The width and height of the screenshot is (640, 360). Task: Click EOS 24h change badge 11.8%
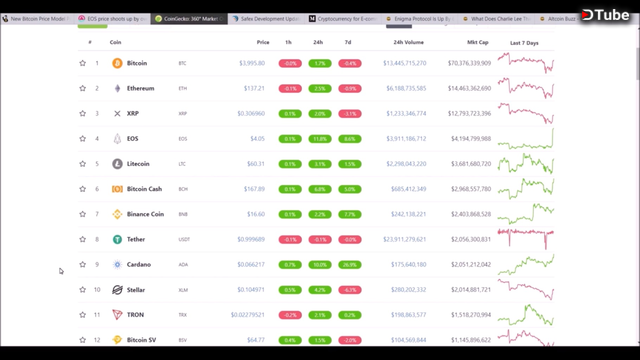click(x=320, y=139)
